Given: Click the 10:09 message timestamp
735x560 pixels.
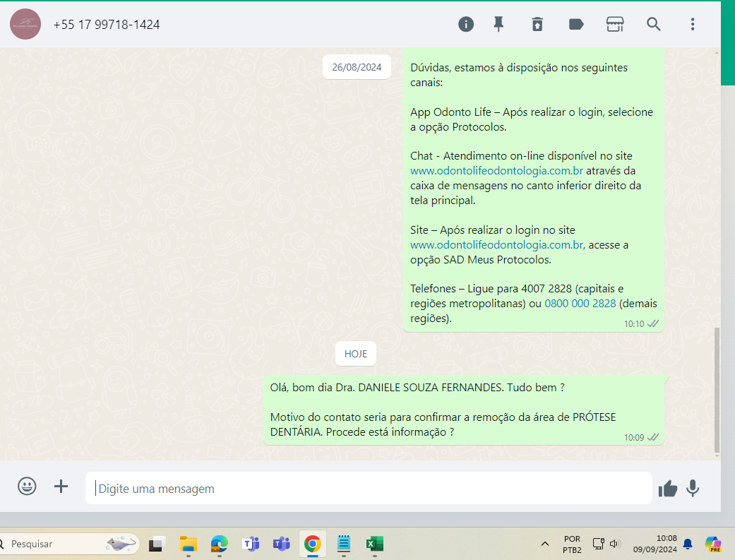Looking at the screenshot, I should [x=634, y=438].
